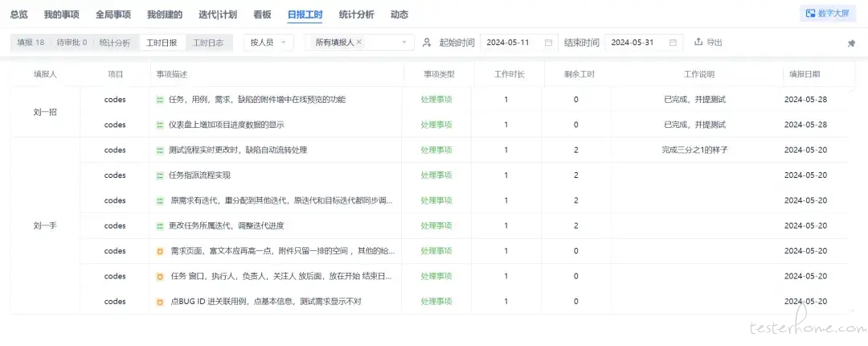Image resolution: width=868 pixels, height=346 pixels.
Task: Click 2024-05-20 date in 测试流程实时更改时 row
Action: click(805, 150)
